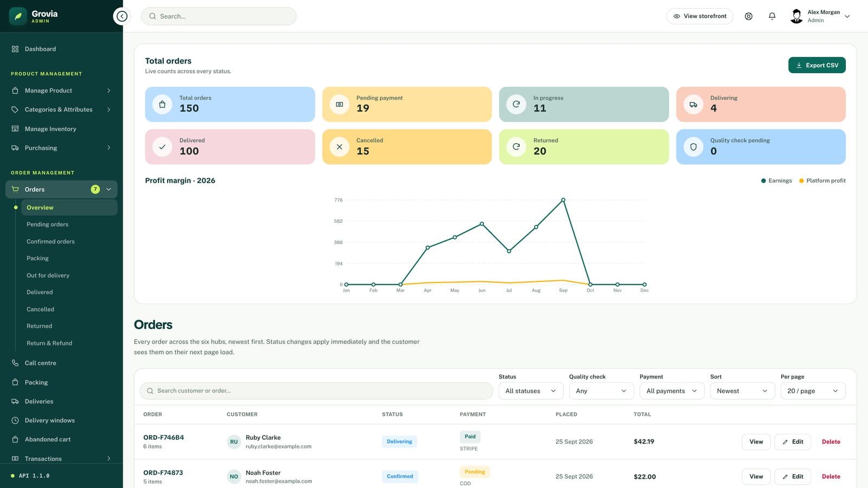Click ruby.clarke@example.com email
The height and width of the screenshot is (488, 868).
(x=278, y=446)
